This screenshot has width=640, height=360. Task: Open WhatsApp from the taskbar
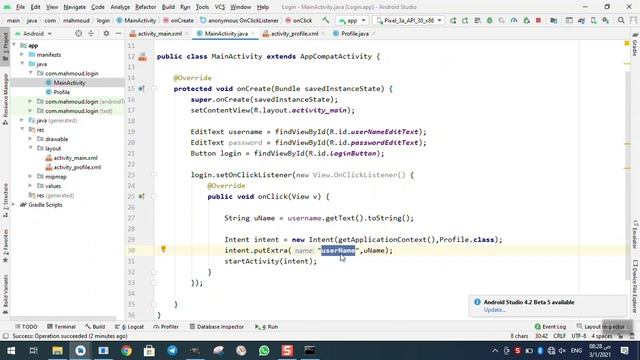(x=264, y=351)
